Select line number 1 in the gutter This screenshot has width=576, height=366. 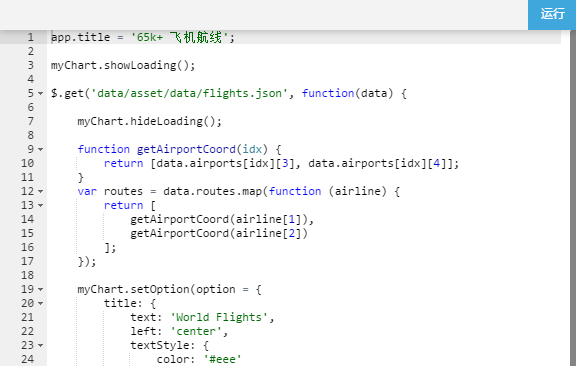30,37
